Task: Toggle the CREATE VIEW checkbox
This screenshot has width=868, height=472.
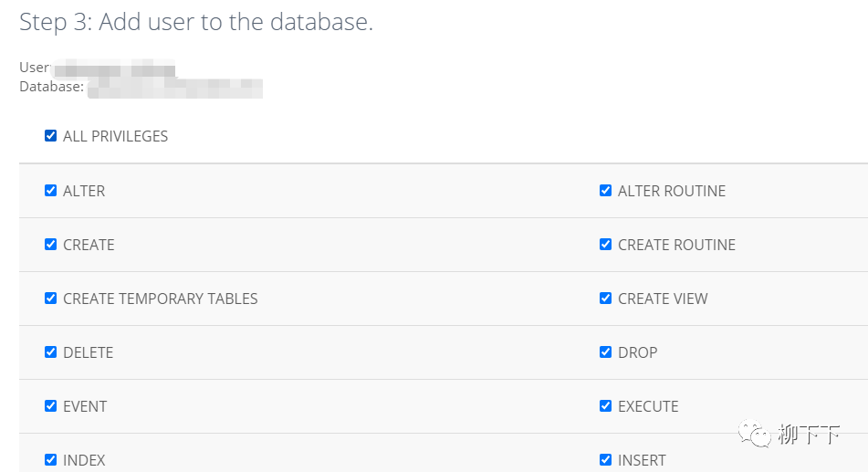Action: coord(605,299)
